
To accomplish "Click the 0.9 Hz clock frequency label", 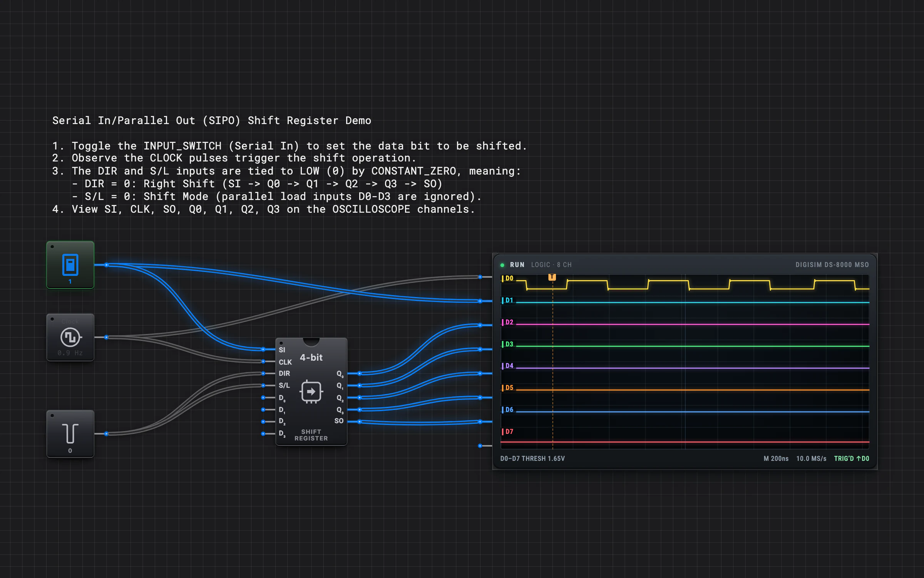I will (x=70, y=353).
